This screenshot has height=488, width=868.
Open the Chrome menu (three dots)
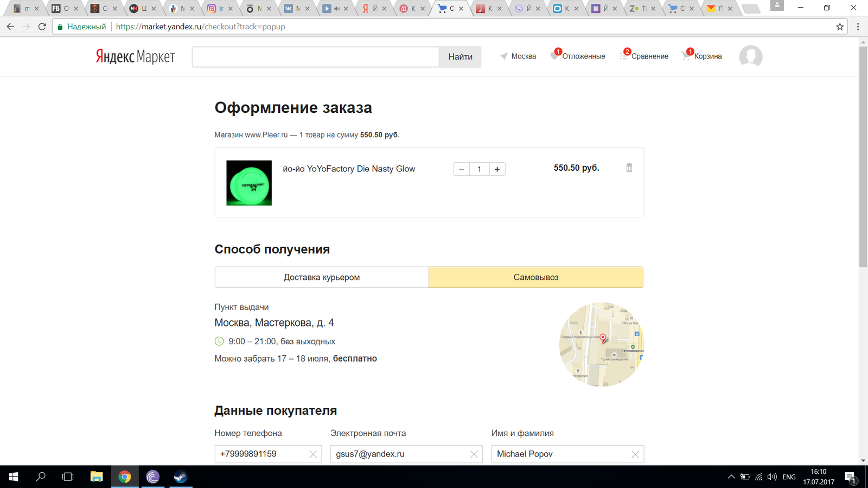858,27
